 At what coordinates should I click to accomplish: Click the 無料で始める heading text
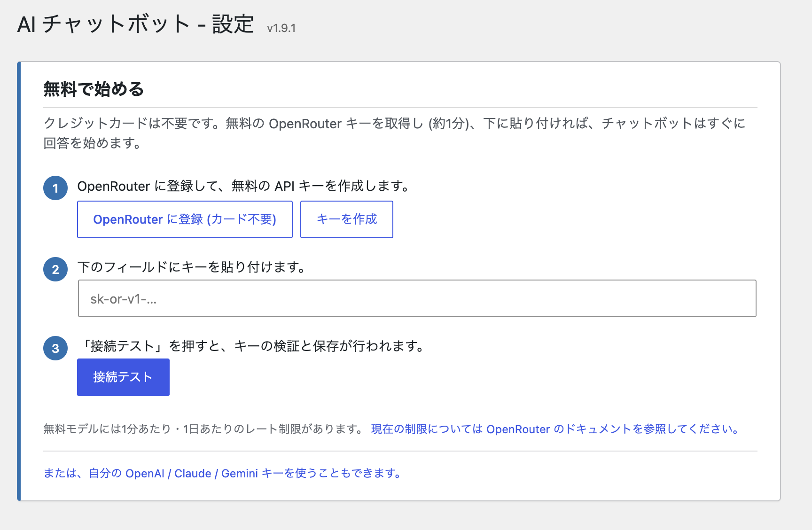click(94, 89)
